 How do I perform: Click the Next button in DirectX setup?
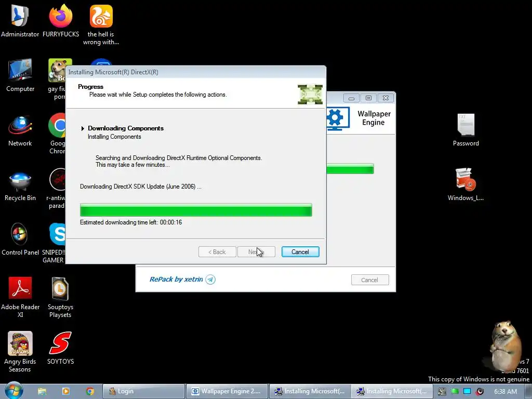(256, 252)
